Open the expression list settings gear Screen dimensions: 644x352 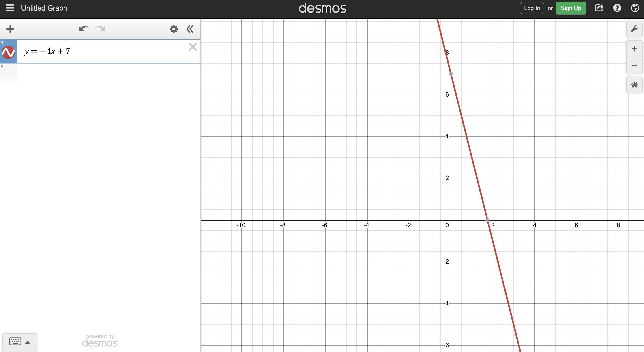174,29
